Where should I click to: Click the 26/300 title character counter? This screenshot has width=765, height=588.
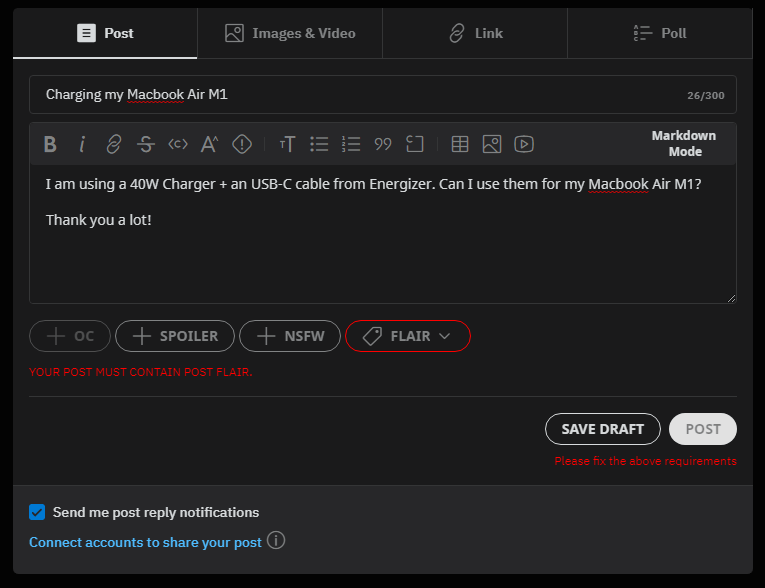click(705, 96)
